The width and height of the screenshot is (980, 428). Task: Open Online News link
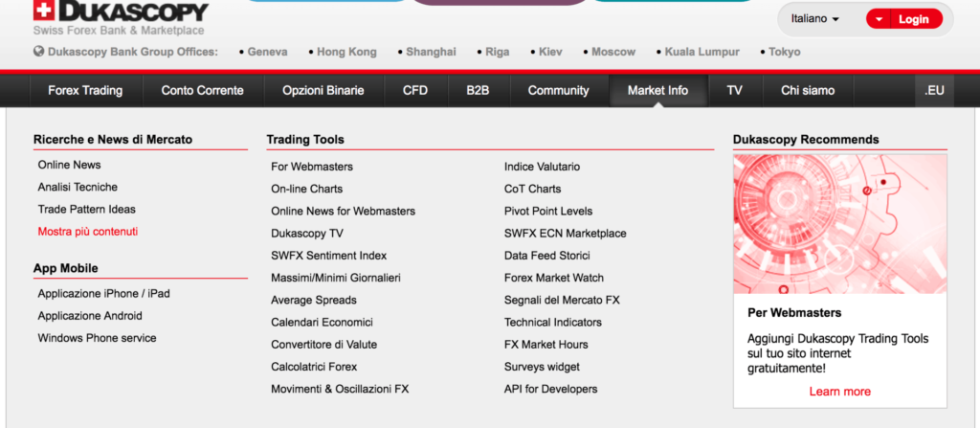[69, 165]
